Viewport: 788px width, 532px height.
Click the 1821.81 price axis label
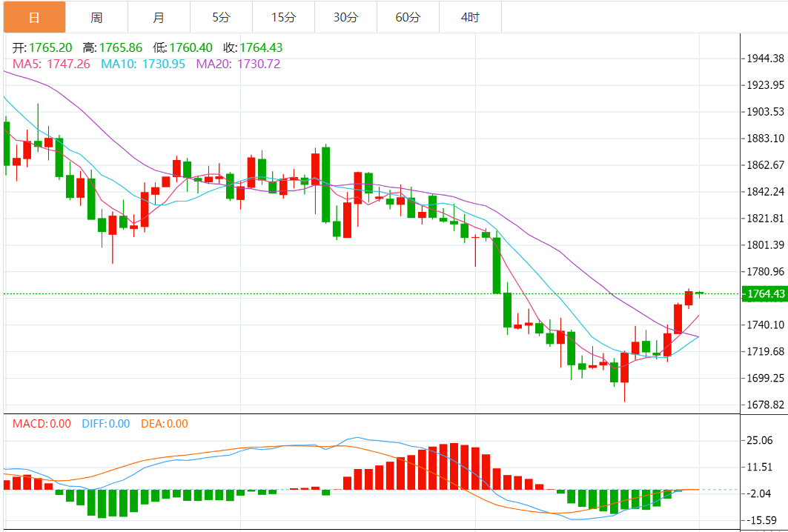(x=765, y=218)
